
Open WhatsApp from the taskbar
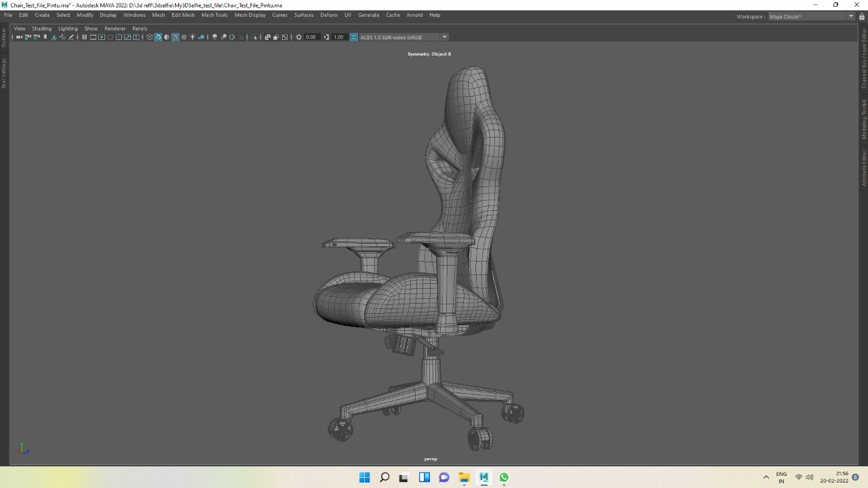(x=504, y=477)
